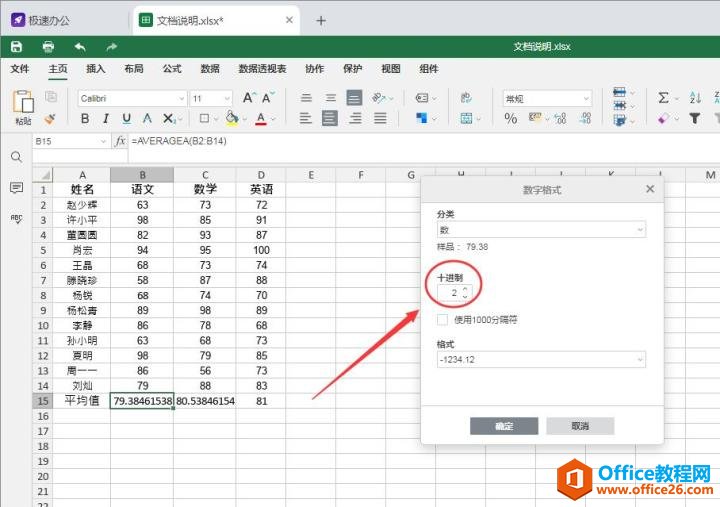Justify cell text alignment
The height and width of the screenshot is (507, 720).
coord(380,118)
